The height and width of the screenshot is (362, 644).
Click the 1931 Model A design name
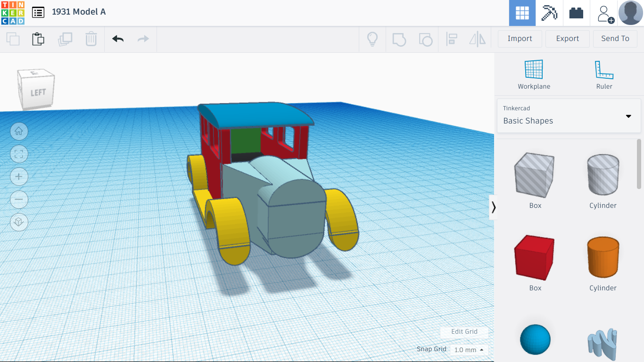tap(79, 12)
